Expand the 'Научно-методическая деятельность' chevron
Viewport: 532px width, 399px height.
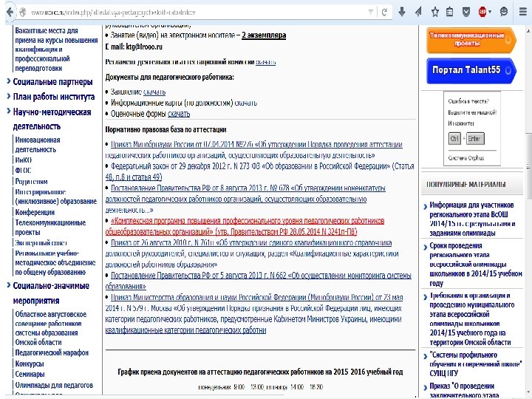coord(8,111)
